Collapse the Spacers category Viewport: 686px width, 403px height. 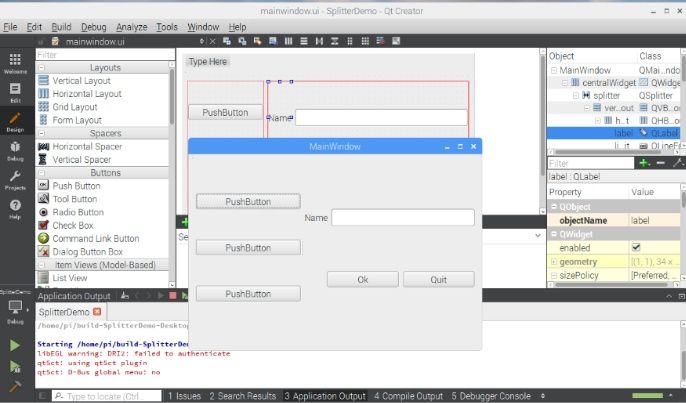(x=42, y=133)
